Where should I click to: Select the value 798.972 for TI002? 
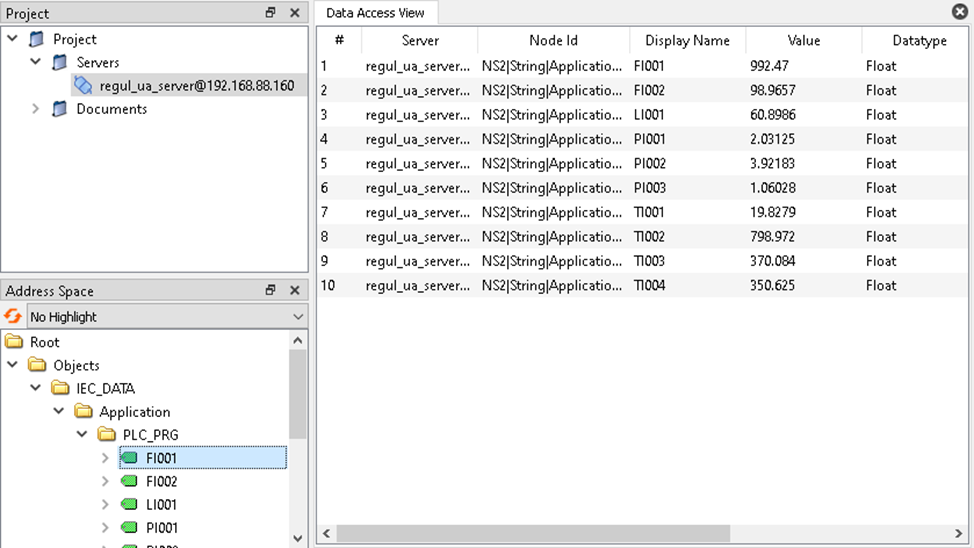coord(772,237)
